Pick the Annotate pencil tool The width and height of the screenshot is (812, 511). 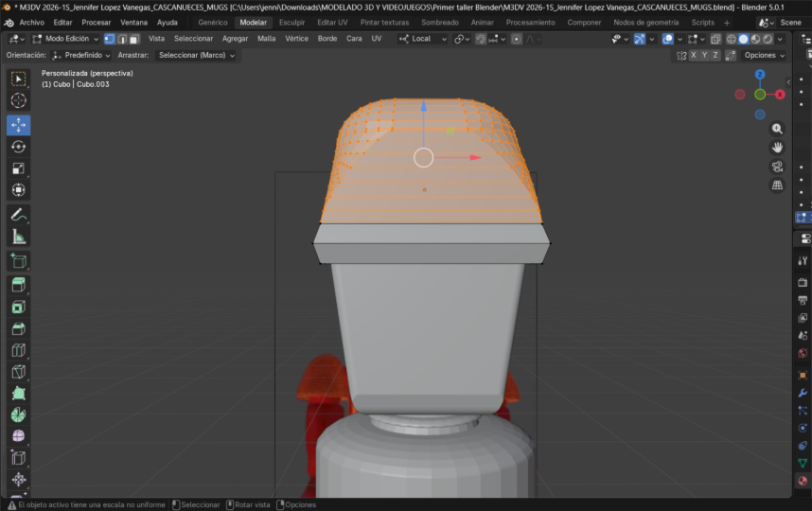tap(19, 215)
